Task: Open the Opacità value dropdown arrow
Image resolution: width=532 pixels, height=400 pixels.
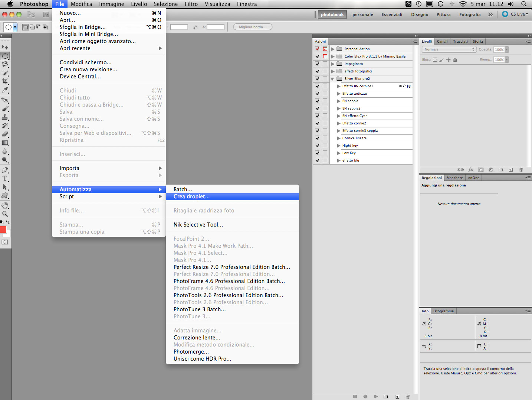Action: [x=507, y=49]
